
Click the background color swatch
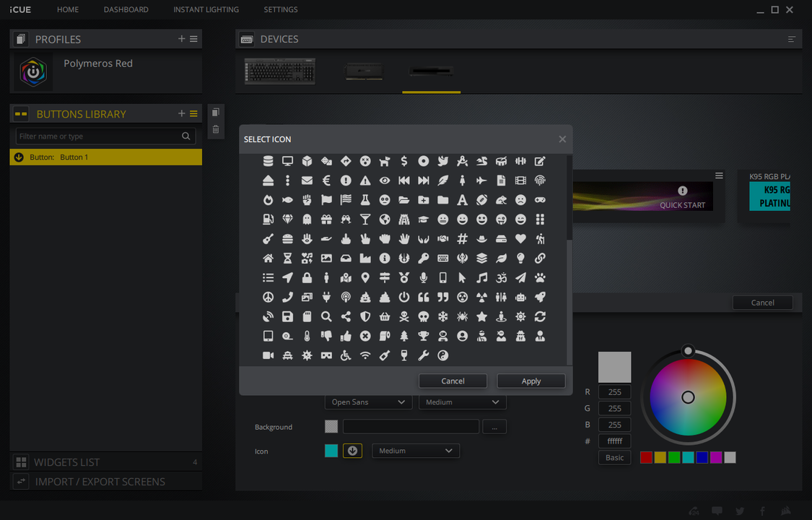pos(331,426)
